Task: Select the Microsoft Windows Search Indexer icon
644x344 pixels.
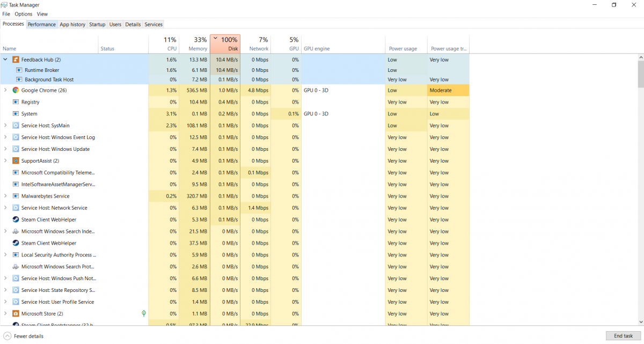Action: coord(16,231)
